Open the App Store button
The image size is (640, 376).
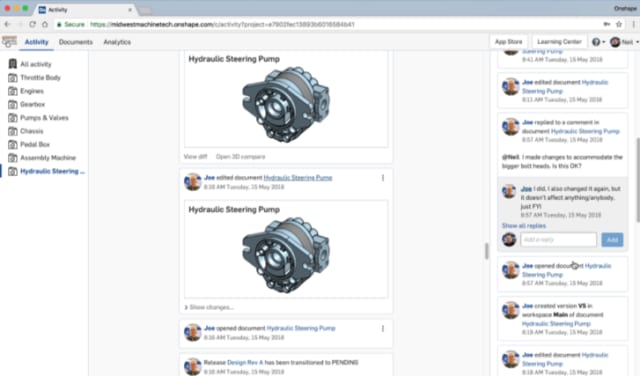coord(508,42)
